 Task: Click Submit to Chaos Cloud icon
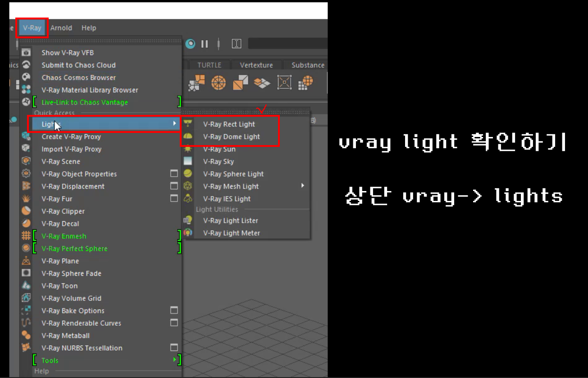pyautogui.click(x=26, y=65)
